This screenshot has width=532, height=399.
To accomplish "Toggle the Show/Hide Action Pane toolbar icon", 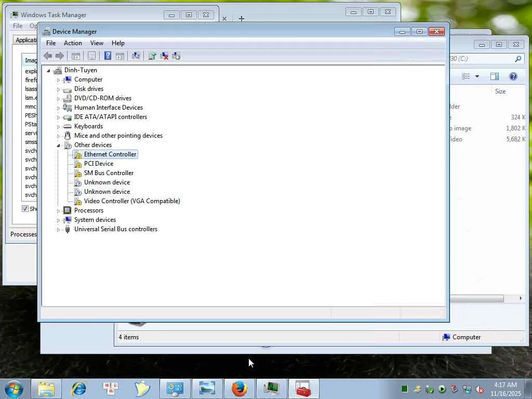I will [x=120, y=56].
